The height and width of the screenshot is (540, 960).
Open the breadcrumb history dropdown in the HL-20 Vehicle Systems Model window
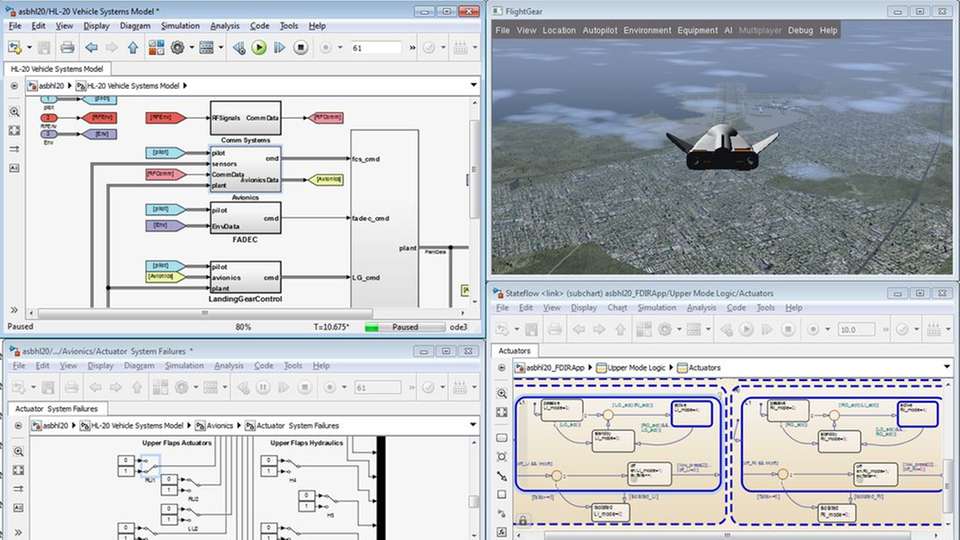(473, 85)
